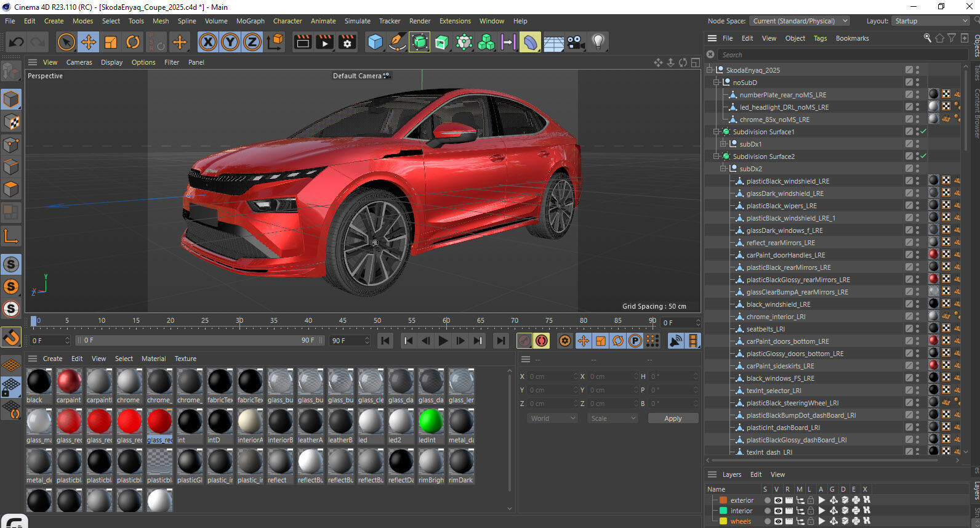Click Apply coordinates button
This screenshot has height=528, width=980.
[x=673, y=418]
